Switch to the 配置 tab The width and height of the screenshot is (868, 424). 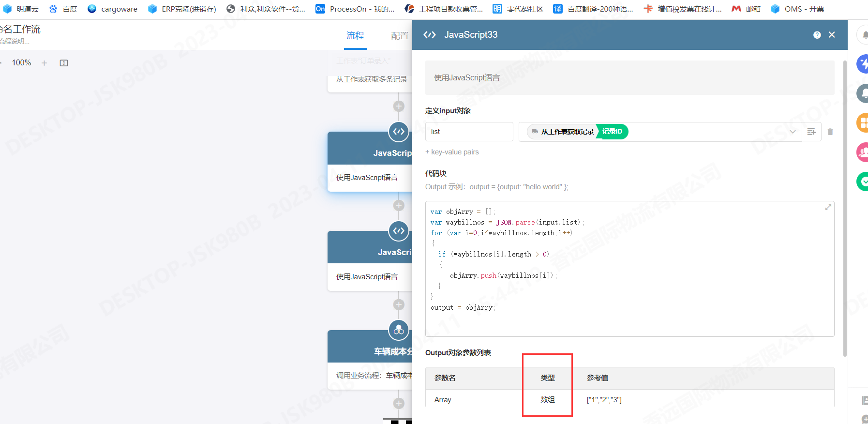(x=400, y=36)
